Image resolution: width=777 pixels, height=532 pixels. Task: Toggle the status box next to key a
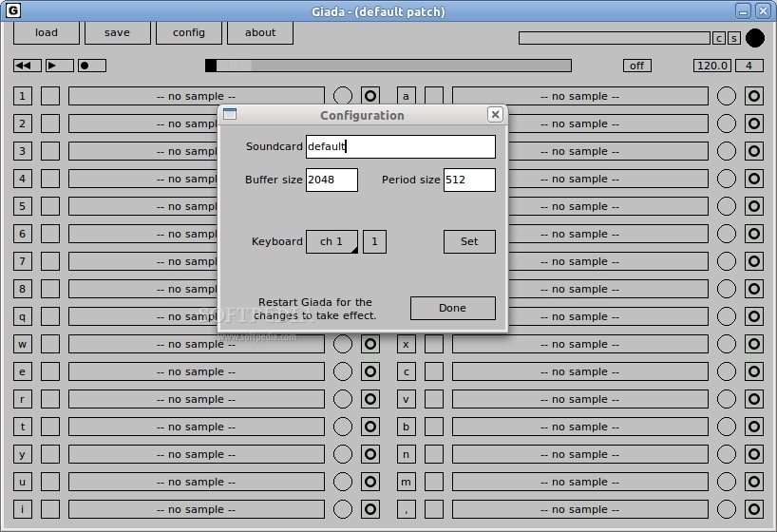[x=434, y=96]
